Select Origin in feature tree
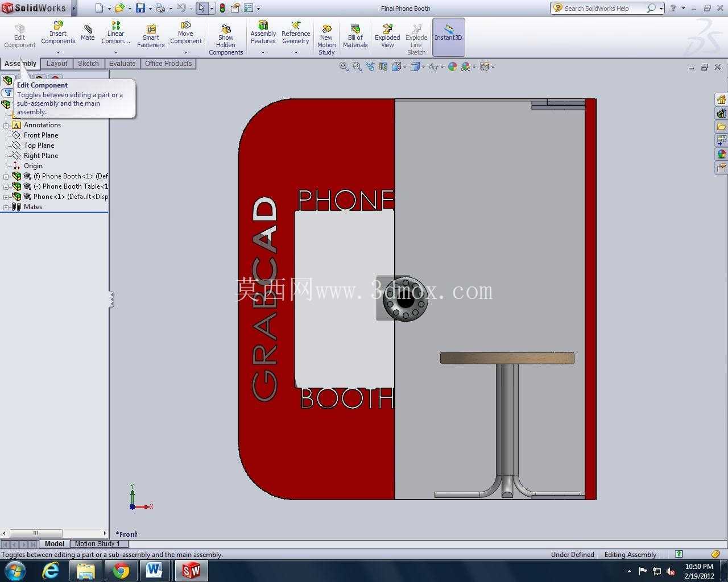Viewport: 728px width, 582px height. 33,166
